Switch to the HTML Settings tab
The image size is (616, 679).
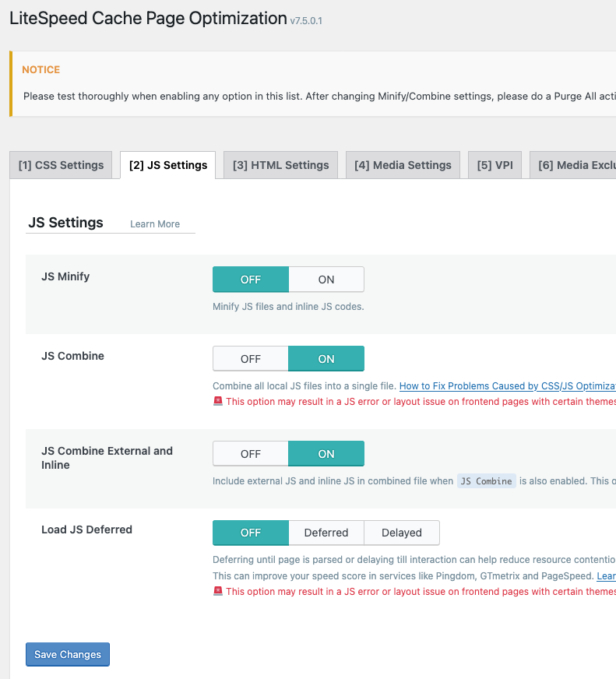click(280, 165)
